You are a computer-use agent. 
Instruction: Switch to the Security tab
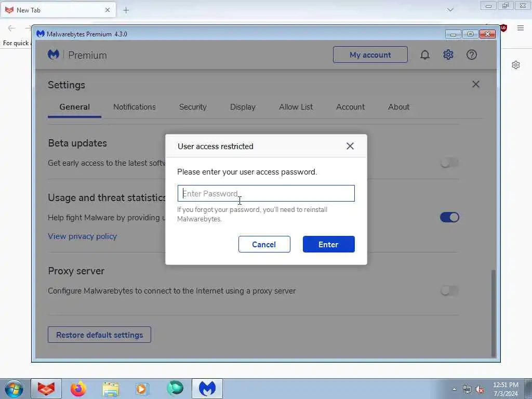pos(193,107)
